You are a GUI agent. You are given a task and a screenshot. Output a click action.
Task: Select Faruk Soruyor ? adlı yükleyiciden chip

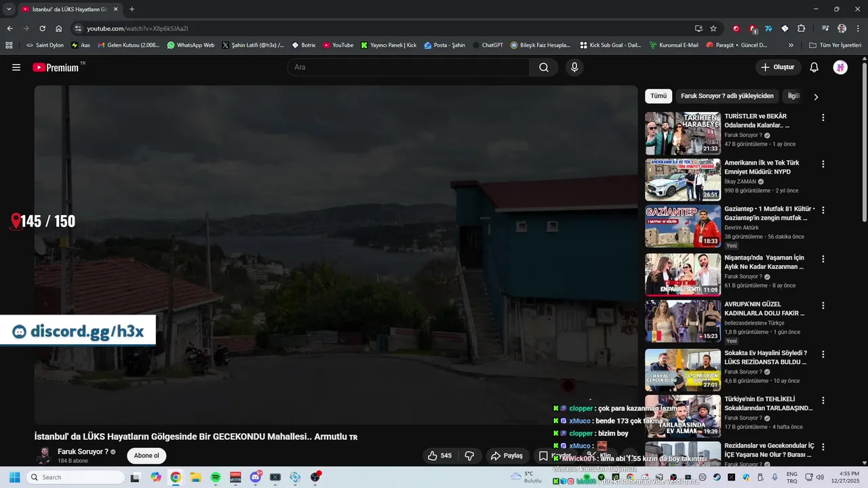(x=727, y=96)
